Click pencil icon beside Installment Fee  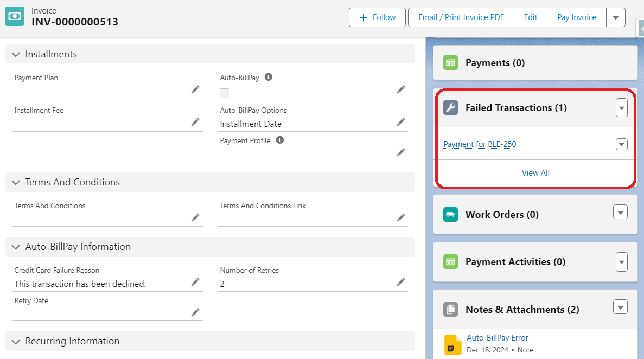195,123
